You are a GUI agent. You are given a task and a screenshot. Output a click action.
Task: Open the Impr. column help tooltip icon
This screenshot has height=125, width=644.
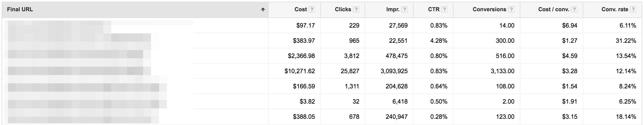pos(404,10)
